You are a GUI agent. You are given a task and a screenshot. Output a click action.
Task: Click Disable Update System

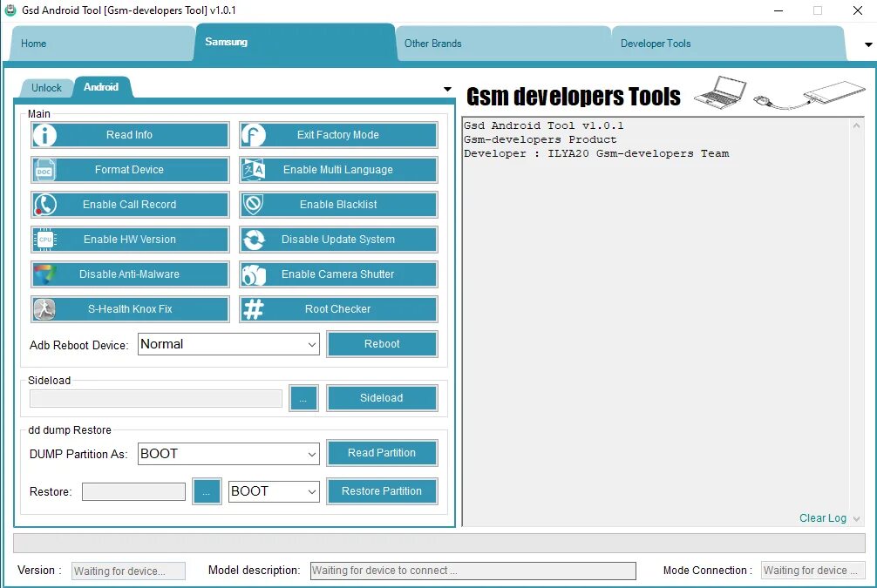click(338, 240)
